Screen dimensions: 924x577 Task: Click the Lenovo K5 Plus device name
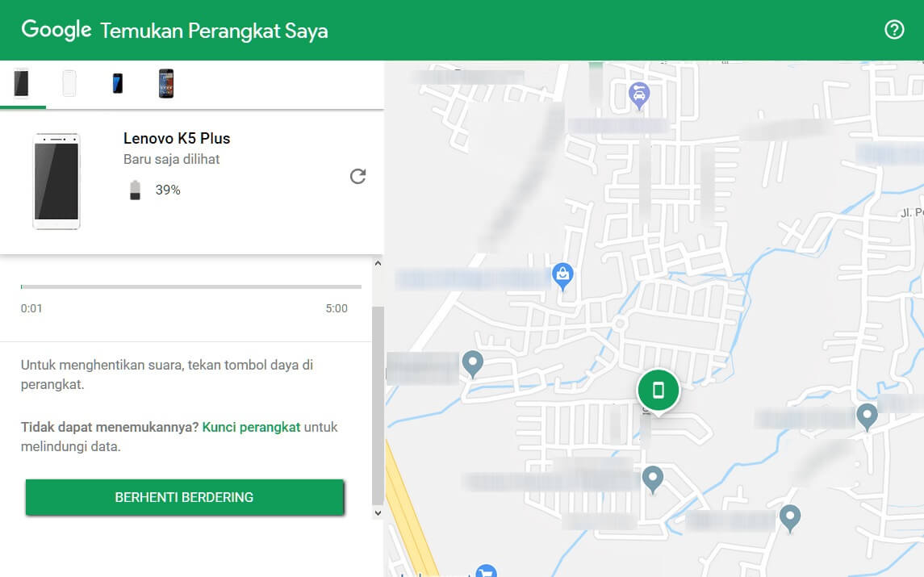pyautogui.click(x=177, y=139)
